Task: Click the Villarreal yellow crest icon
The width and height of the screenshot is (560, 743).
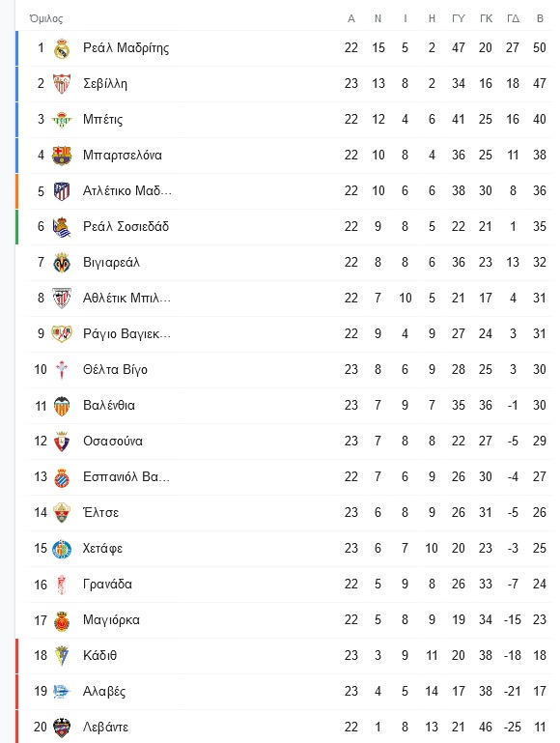Action: click(x=62, y=263)
